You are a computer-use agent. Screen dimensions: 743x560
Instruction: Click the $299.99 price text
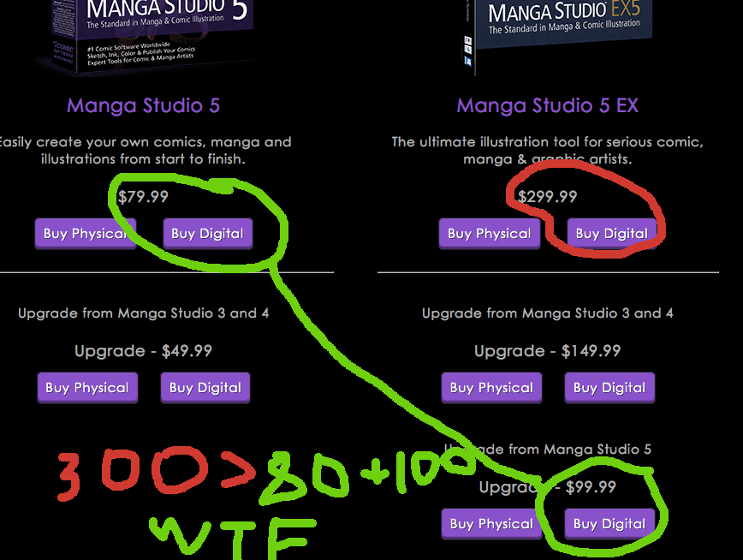[547, 196]
